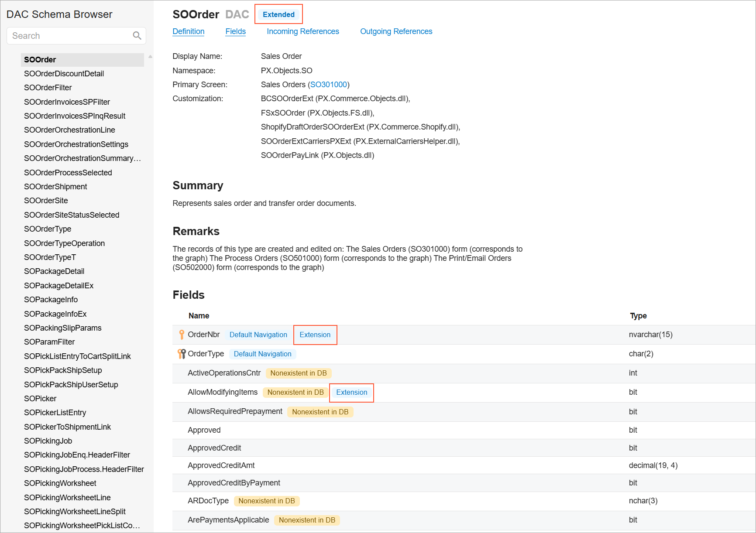Image resolution: width=756 pixels, height=533 pixels.
Task: Open SOPackingSlipParams entry
Action: point(63,328)
